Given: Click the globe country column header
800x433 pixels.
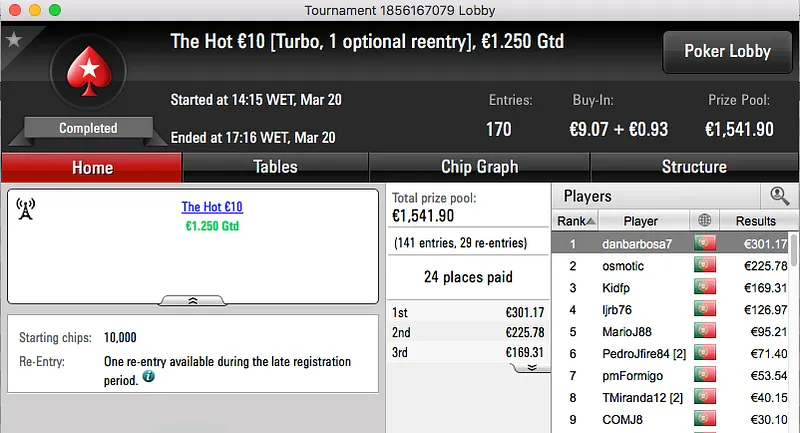Looking at the screenshot, I should click(x=705, y=221).
